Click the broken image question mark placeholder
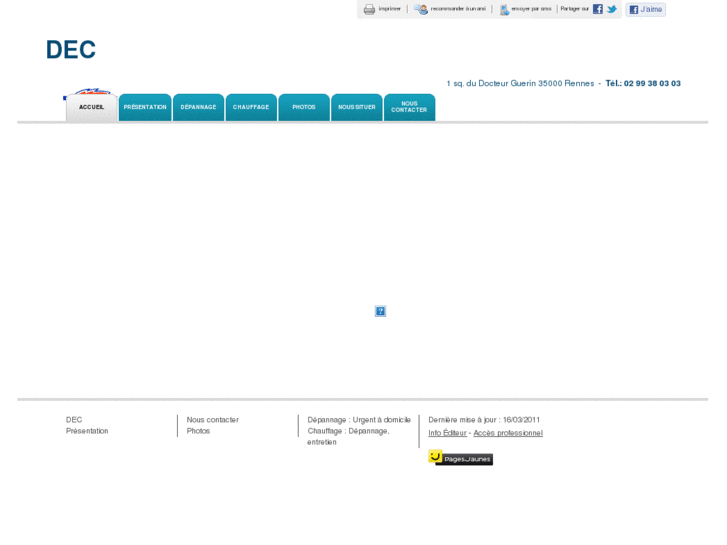The image size is (727, 545). tap(380, 311)
